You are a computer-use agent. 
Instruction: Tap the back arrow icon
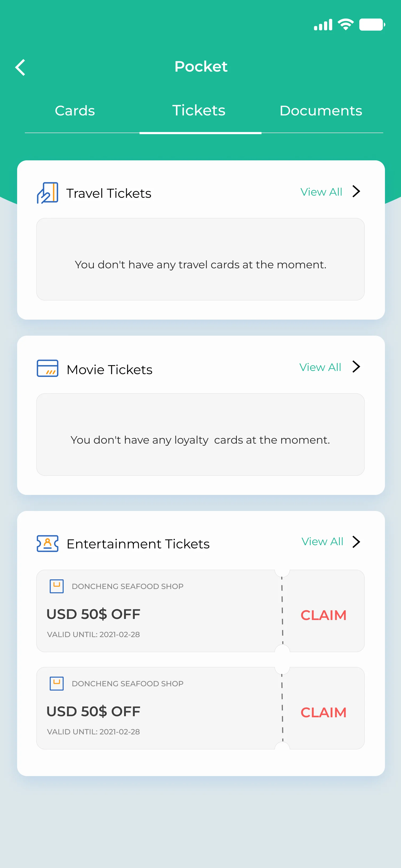(21, 67)
